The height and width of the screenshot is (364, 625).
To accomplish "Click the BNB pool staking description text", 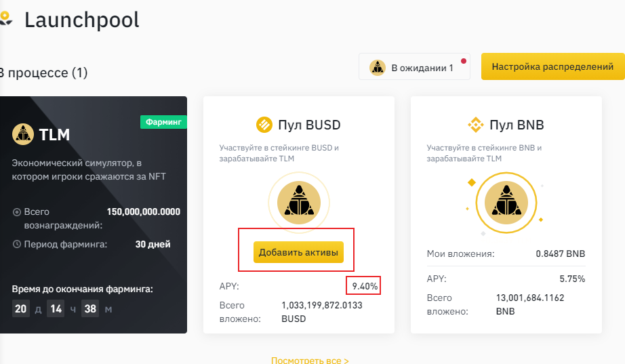I will coord(484,153).
